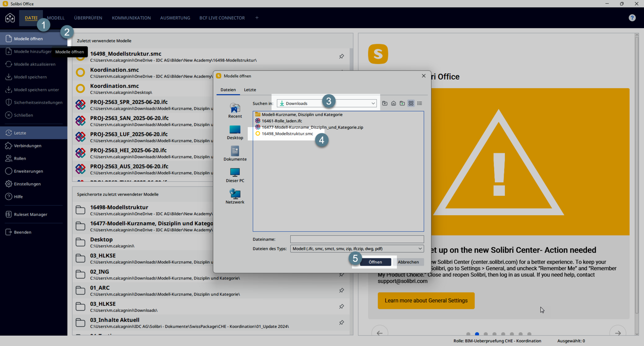Jump to home folder in file dialog
Screen dimensions: 644x346
click(x=393, y=103)
